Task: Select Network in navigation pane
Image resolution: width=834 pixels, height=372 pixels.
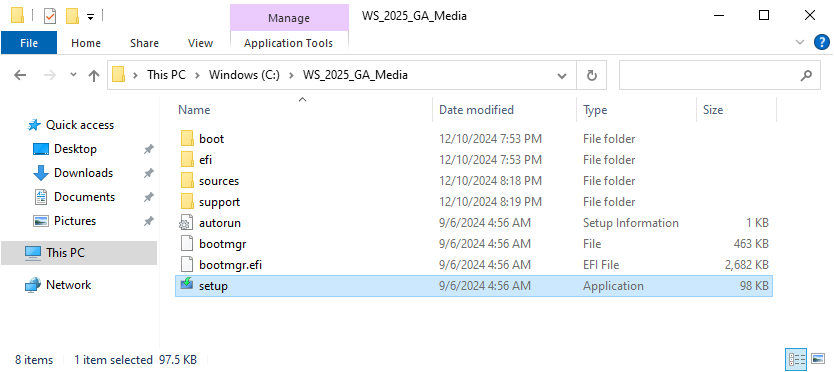Action: pyautogui.click(x=68, y=285)
